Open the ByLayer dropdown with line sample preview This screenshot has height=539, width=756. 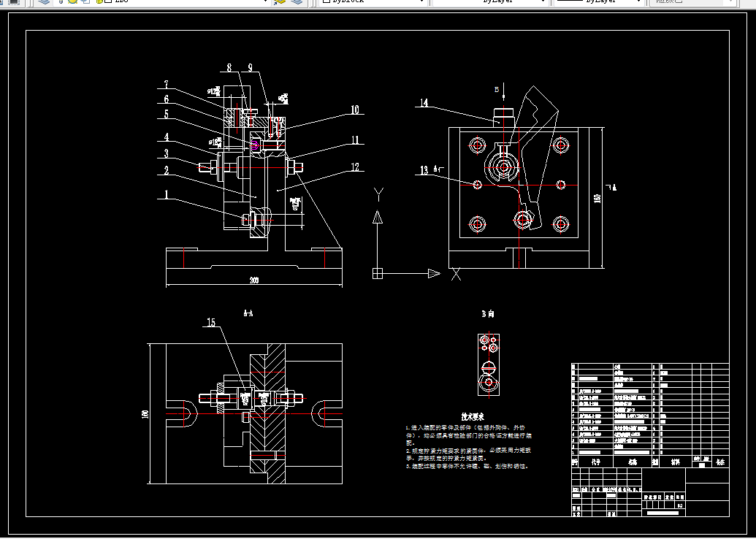point(599,2)
